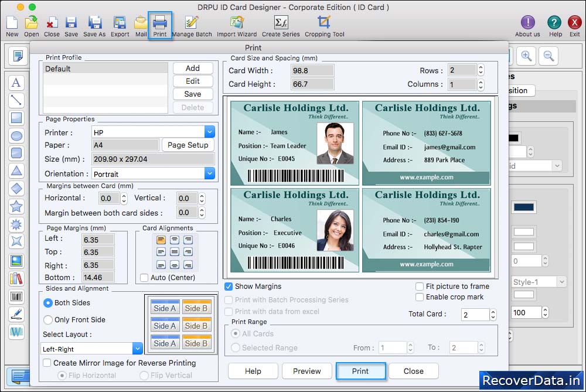Open the Page Setup dialog

click(188, 145)
